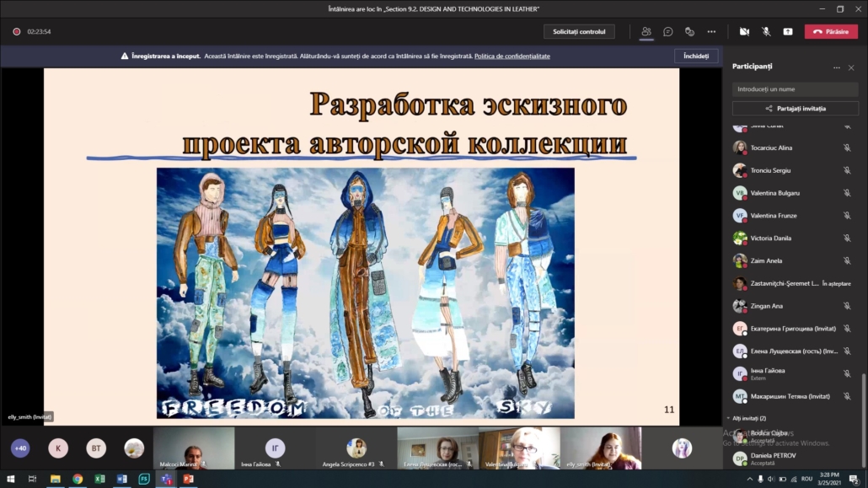Show hidden system tray icons chevron

pyautogui.click(x=749, y=479)
